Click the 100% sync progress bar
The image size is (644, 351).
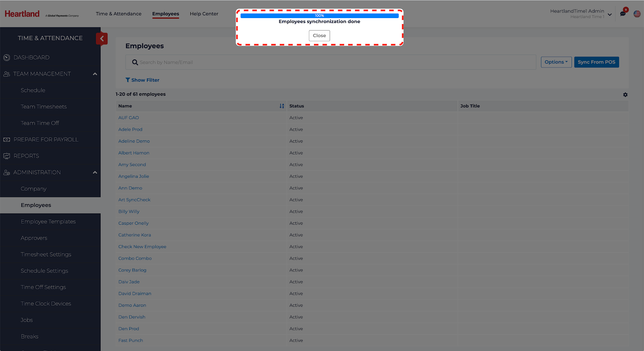click(319, 16)
